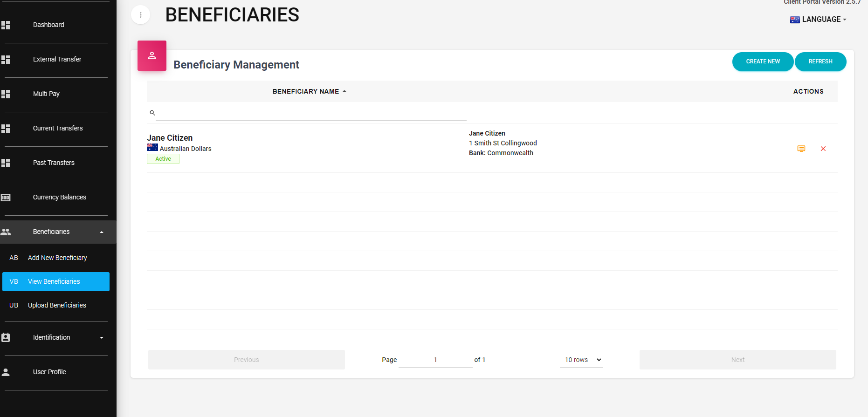868x417 pixels.
Task: Open the Language dropdown
Action: [819, 20]
